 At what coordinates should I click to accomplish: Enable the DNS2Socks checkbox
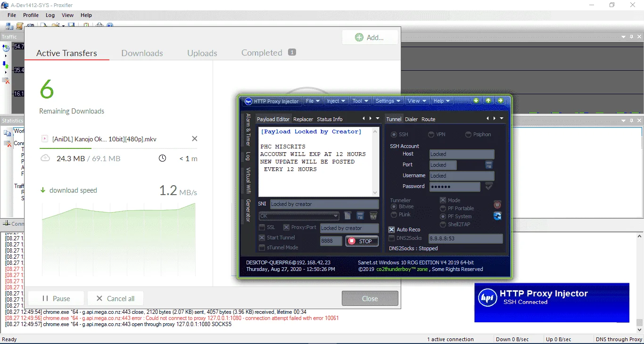tap(391, 238)
